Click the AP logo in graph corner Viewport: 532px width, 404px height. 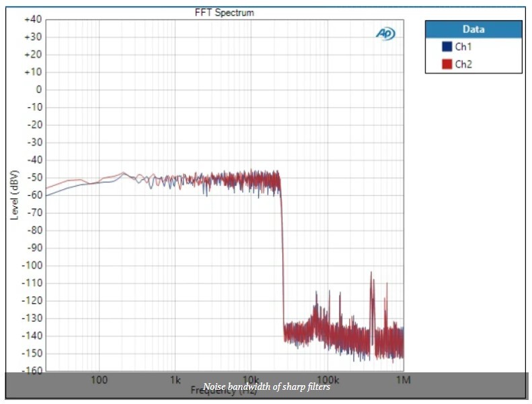[x=385, y=33]
